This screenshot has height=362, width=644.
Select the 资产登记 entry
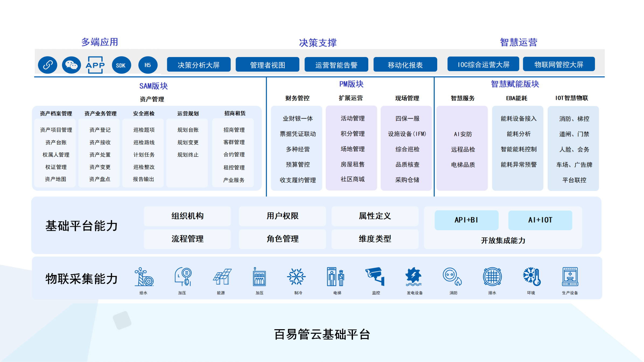pos(100,130)
